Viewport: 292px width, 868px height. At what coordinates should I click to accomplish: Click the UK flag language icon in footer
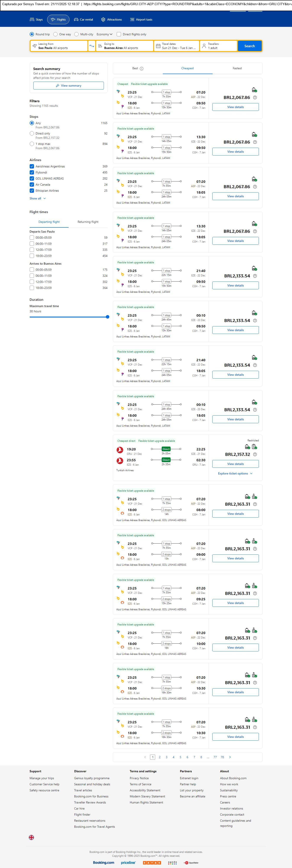31,837
